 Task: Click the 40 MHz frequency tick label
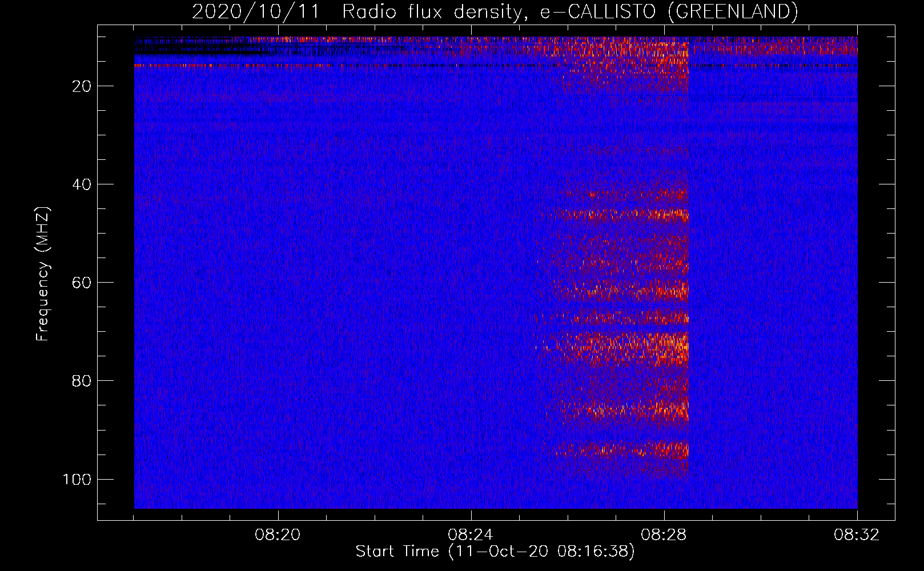coord(82,184)
